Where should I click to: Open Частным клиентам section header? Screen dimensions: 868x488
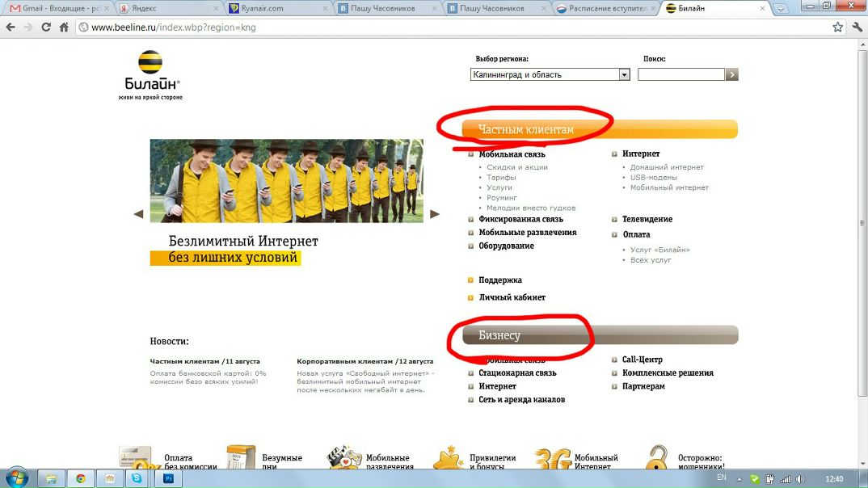[600, 129]
